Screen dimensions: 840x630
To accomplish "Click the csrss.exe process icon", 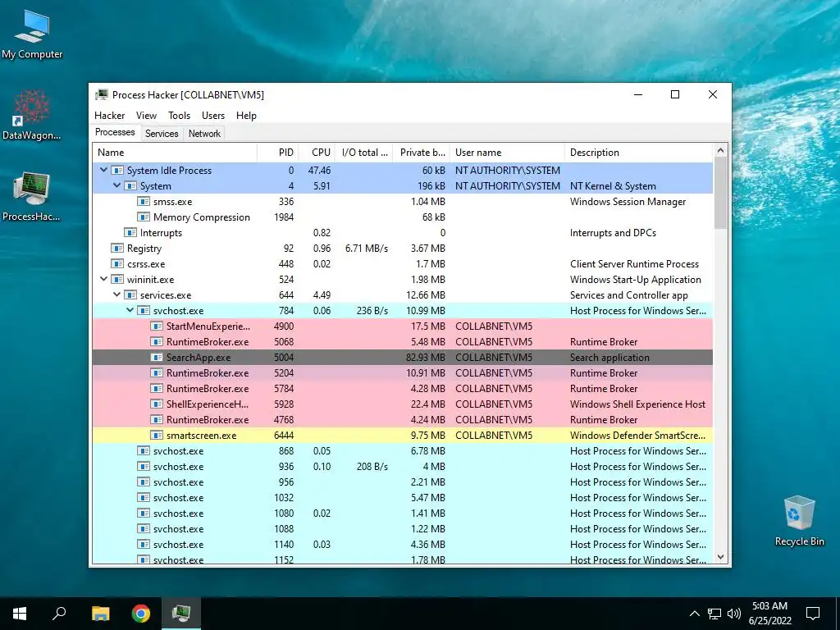I will 116,263.
